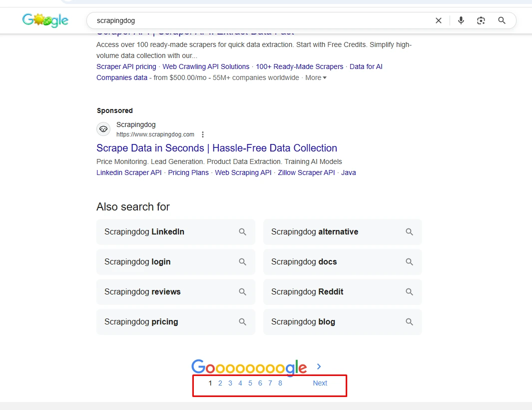Click magnifier icon in Scrapingdog Reddit chip
532x410 pixels.
tap(409, 292)
